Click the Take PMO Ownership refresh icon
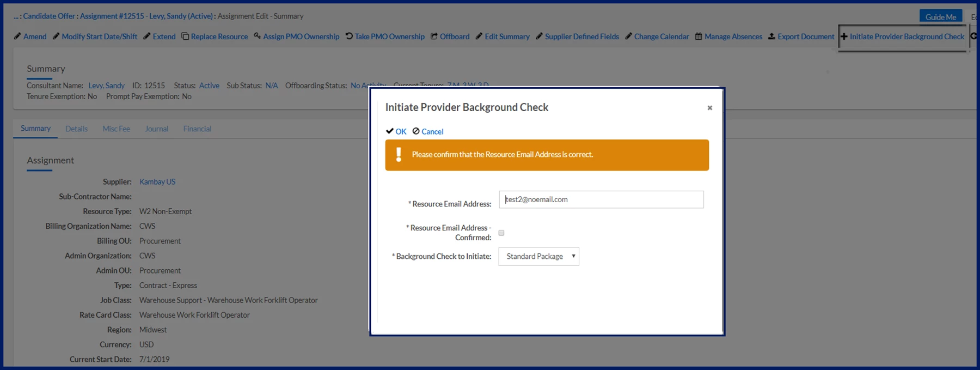The image size is (980, 370). tap(349, 37)
